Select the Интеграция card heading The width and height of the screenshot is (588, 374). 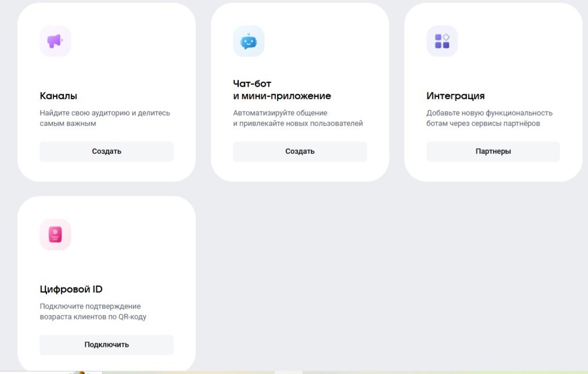[456, 96]
